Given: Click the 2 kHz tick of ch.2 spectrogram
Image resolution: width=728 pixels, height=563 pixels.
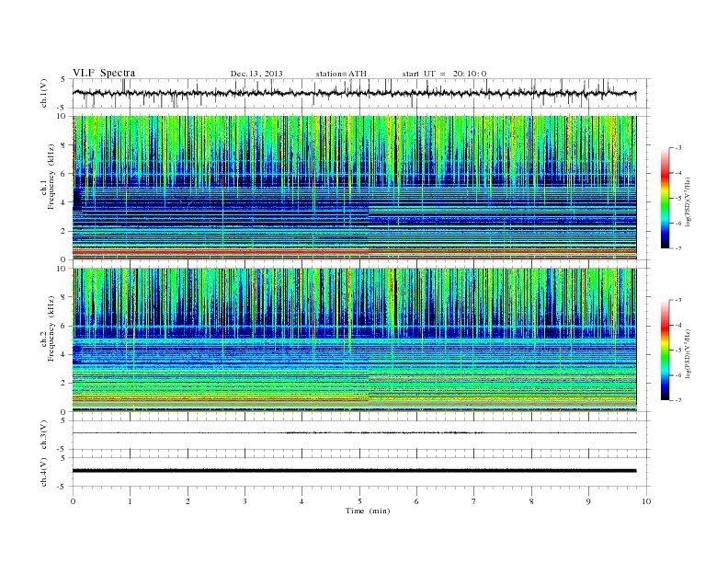Looking at the screenshot, I should (x=64, y=384).
